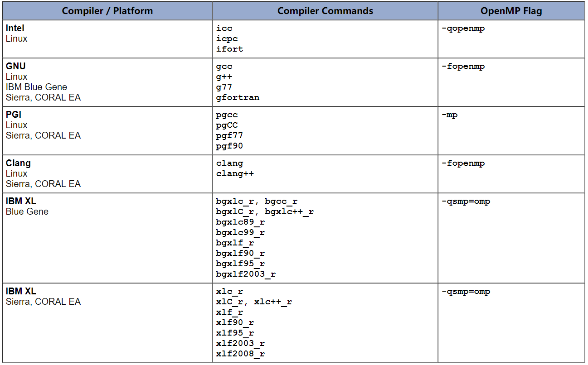Select the "xlf90_r" command
The height and width of the screenshot is (365, 588).
pos(235,323)
